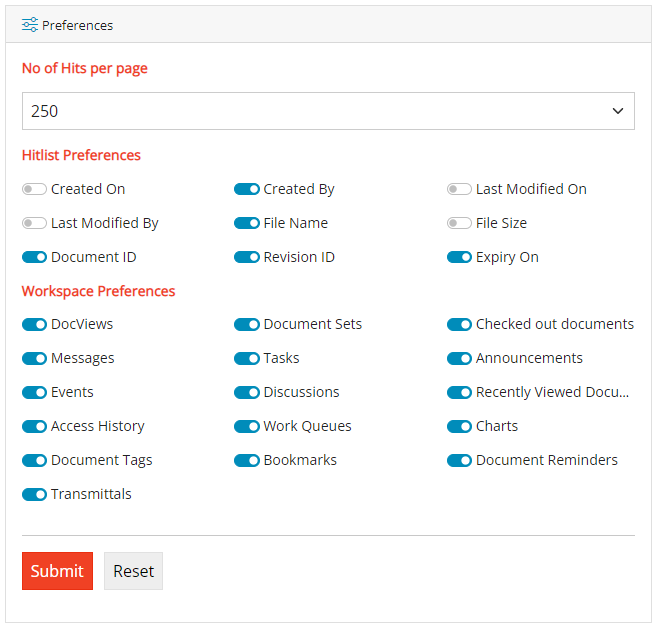The height and width of the screenshot is (639, 661).
Task: Toggle the Bookmarks preference
Action: click(247, 460)
